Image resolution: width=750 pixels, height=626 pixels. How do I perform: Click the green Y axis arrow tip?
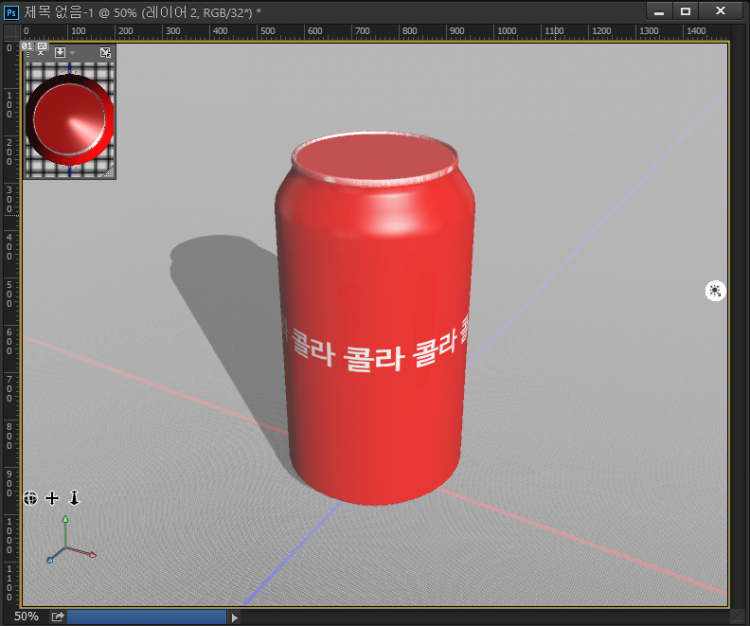click(x=65, y=520)
